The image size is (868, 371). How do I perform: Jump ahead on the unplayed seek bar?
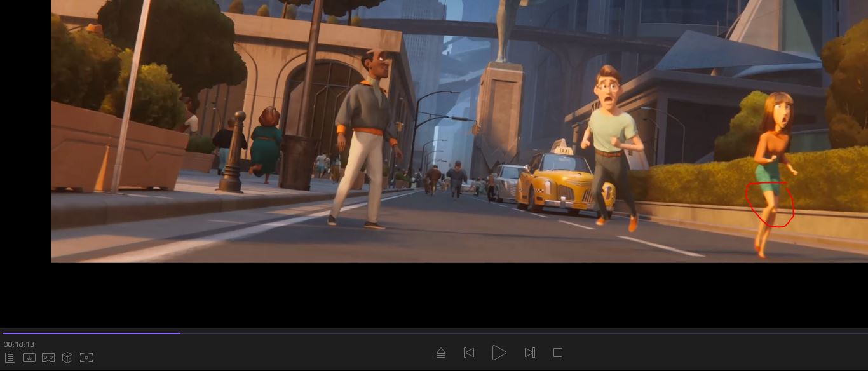(508, 333)
